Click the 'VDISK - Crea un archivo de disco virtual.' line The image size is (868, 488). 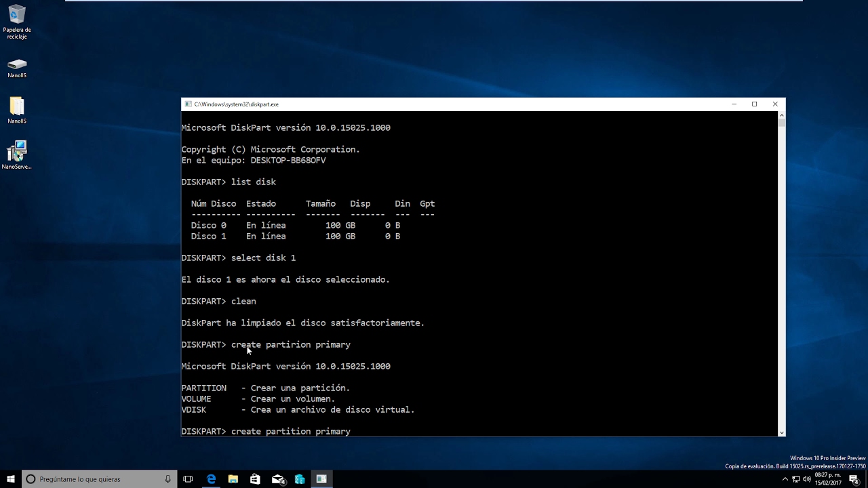[298, 410]
